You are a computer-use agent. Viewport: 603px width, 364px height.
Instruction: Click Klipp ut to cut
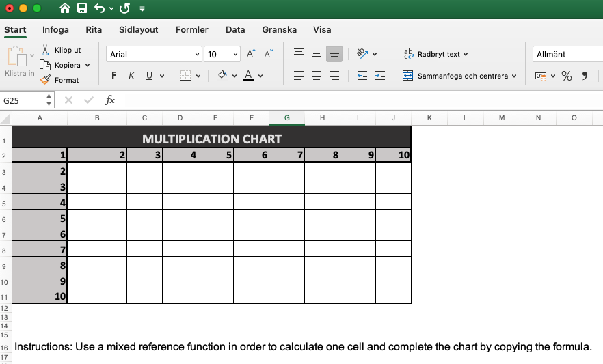[x=61, y=50]
